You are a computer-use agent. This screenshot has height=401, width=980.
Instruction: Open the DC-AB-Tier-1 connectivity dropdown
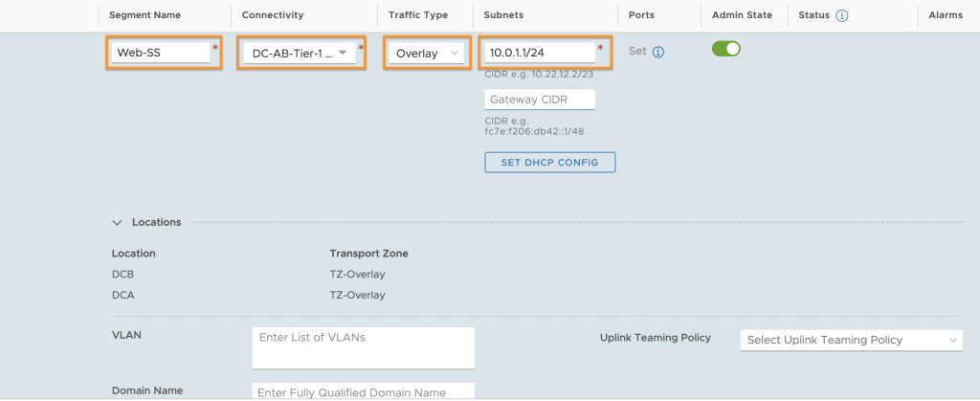pyautogui.click(x=300, y=53)
